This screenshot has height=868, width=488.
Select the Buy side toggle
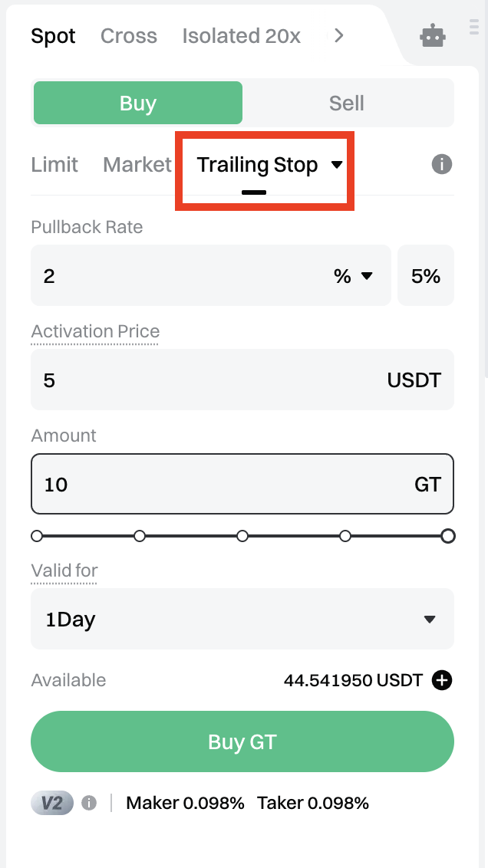coord(138,104)
